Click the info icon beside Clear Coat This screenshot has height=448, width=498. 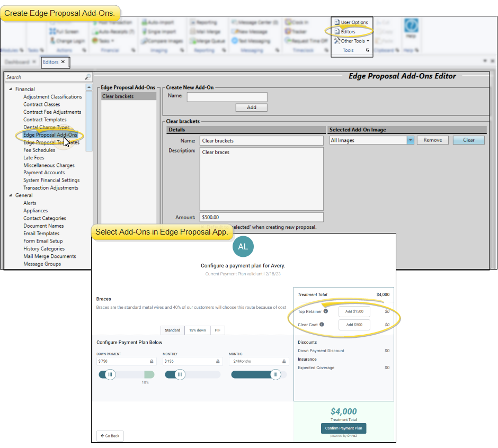click(322, 325)
